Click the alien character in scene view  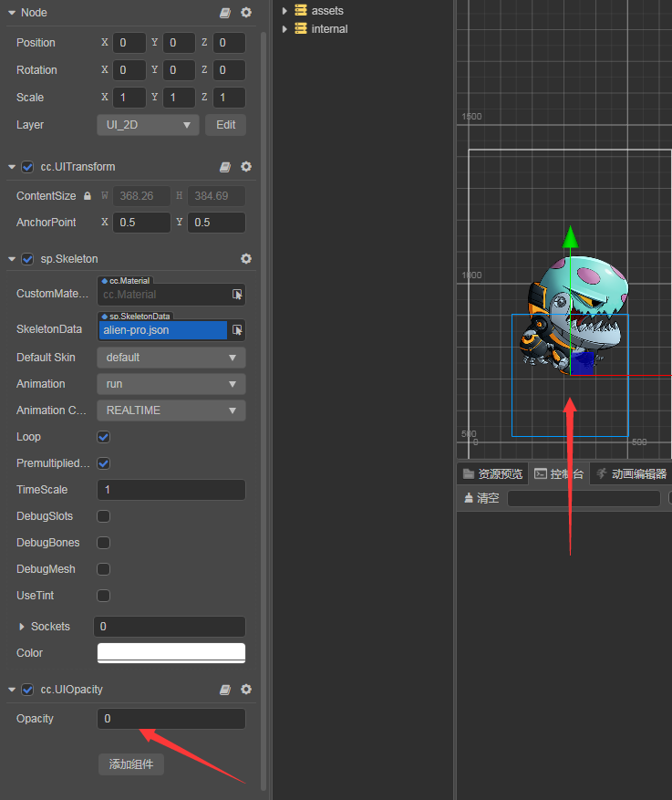click(x=574, y=314)
